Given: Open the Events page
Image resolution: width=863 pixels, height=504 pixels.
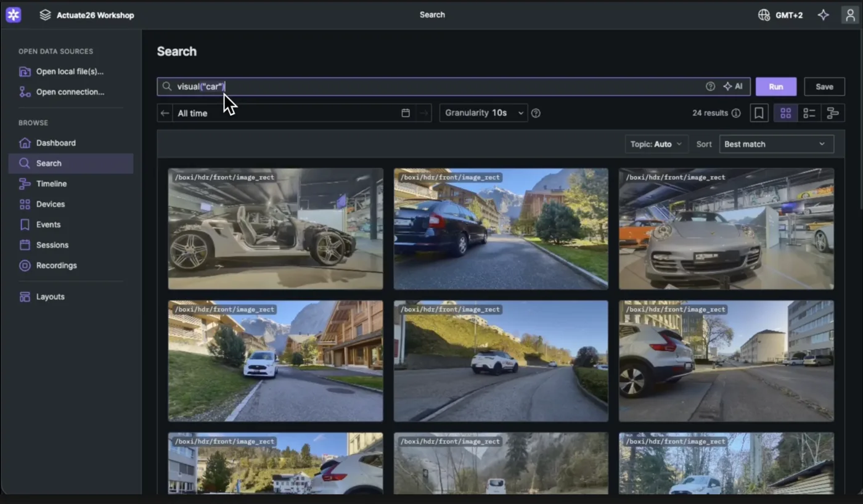Looking at the screenshot, I should (x=71, y=224).
